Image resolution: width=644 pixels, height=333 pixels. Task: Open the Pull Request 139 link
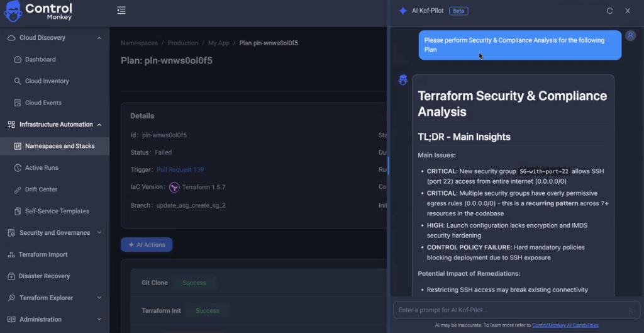pyautogui.click(x=180, y=169)
